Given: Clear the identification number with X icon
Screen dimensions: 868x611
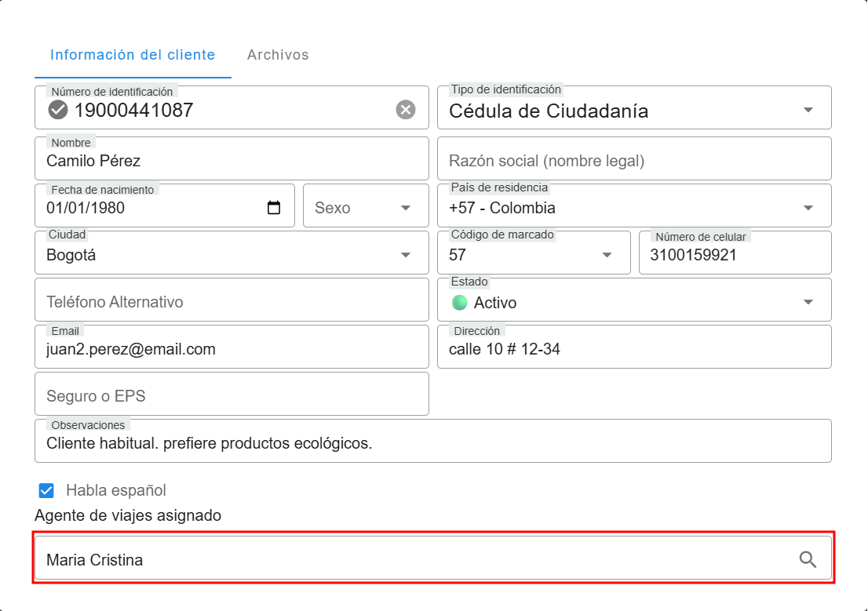Looking at the screenshot, I should 406,110.
